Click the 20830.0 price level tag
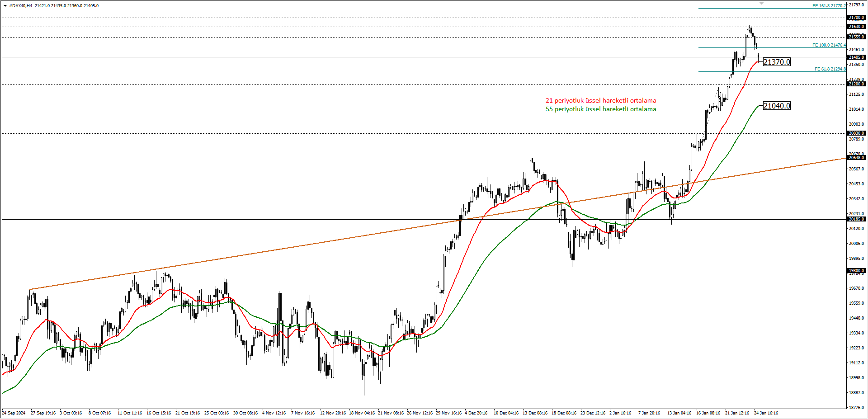 856,133
